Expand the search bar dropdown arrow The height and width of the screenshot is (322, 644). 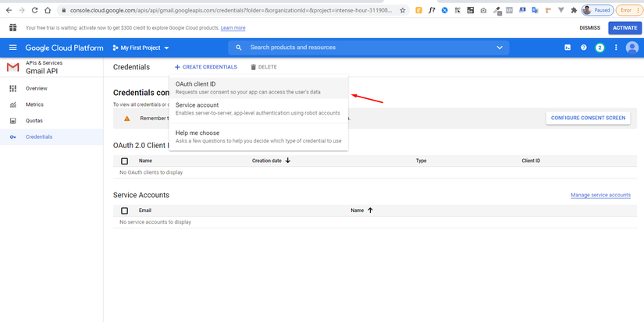tap(500, 48)
